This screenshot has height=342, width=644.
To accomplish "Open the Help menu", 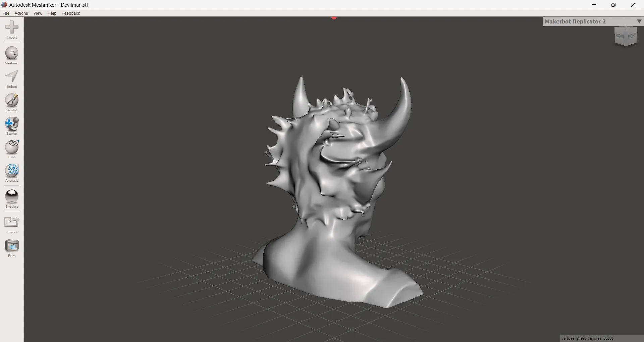I will 52,13.
